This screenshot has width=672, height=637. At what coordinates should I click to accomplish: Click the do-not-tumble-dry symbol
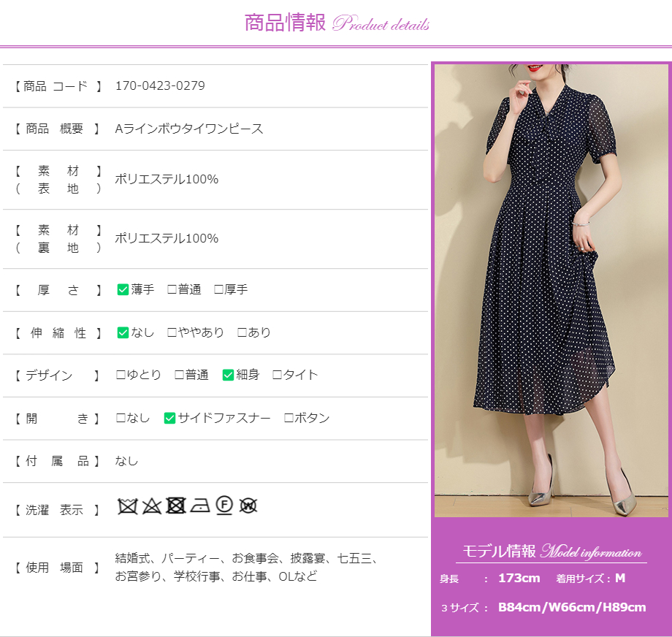[x=175, y=506]
